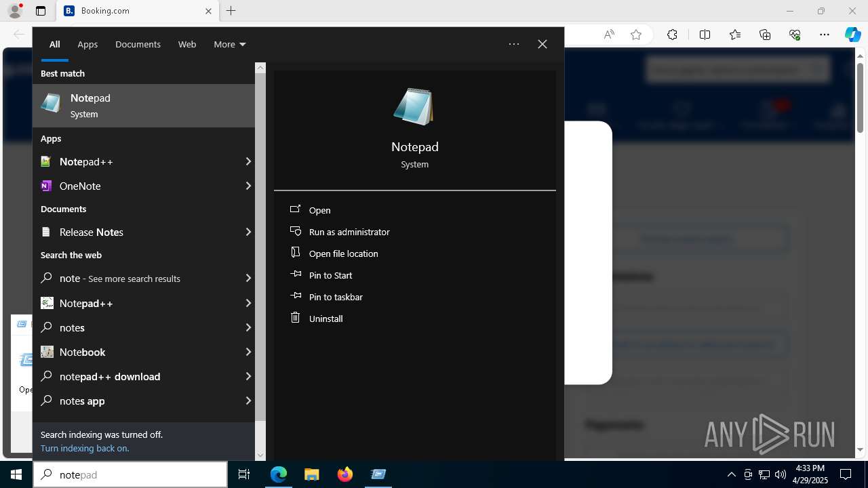The height and width of the screenshot is (488, 868).
Task: Open the Copilot sidebar icon
Action: point(853,35)
